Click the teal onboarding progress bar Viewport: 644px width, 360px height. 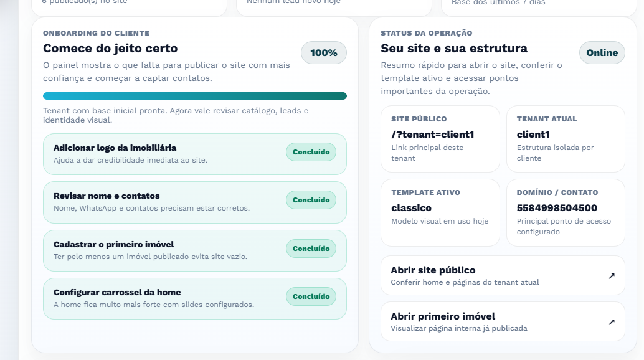pyautogui.click(x=194, y=96)
